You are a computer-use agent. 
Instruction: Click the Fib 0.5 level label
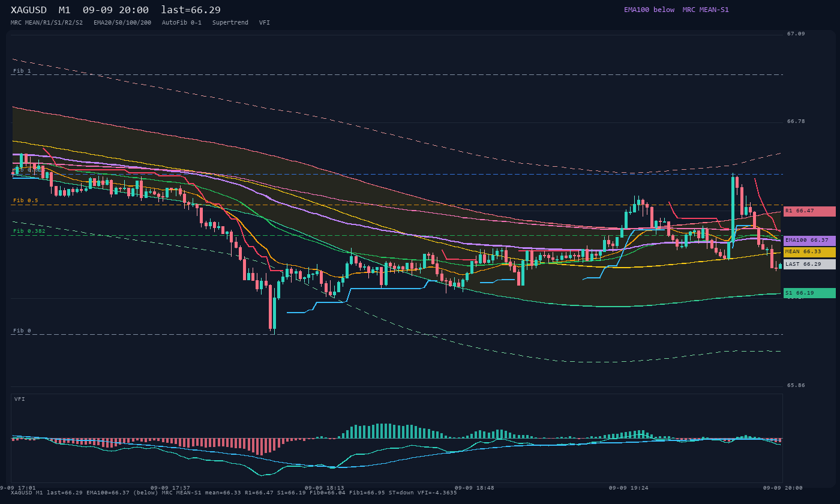[x=26, y=200]
